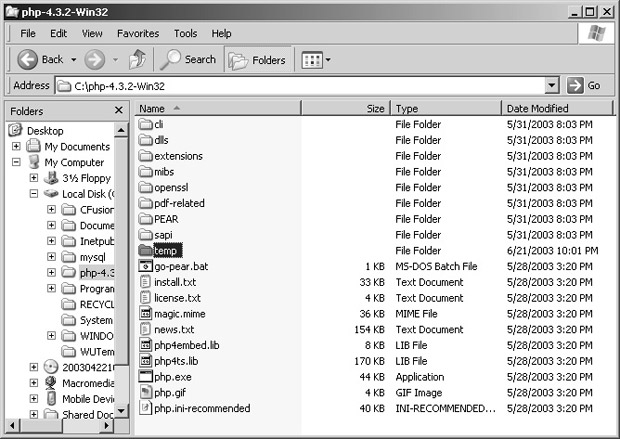Expand the Macromedia tree node
The height and width of the screenshot is (439, 620).
click(x=34, y=383)
